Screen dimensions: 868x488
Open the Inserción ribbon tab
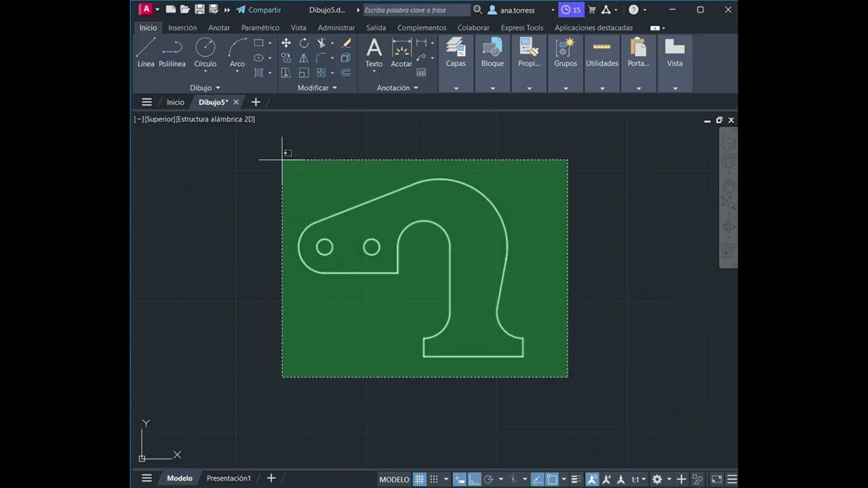pos(182,28)
